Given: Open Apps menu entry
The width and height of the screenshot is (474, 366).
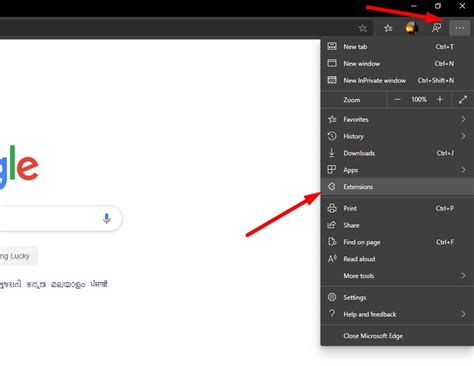Looking at the screenshot, I should point(397,170).
